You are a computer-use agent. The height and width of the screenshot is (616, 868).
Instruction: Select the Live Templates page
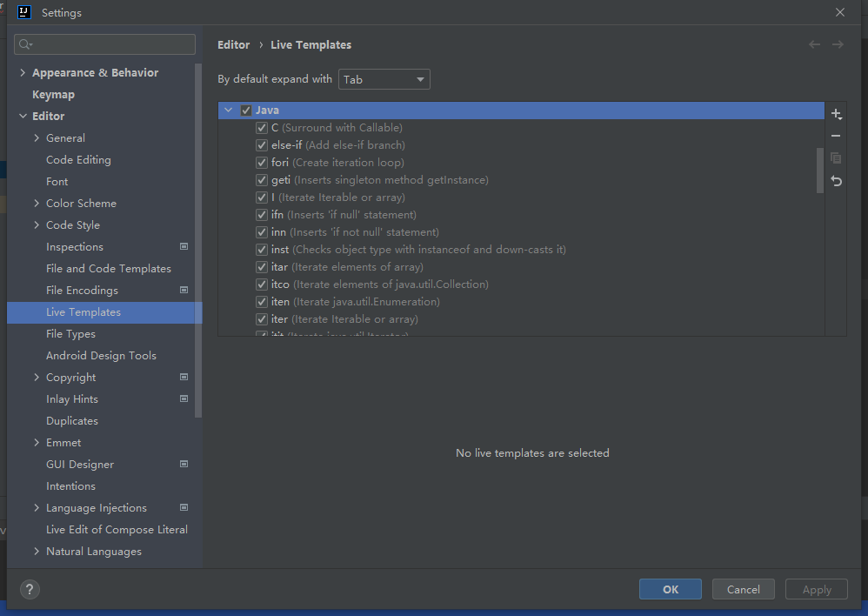[104, 311]
